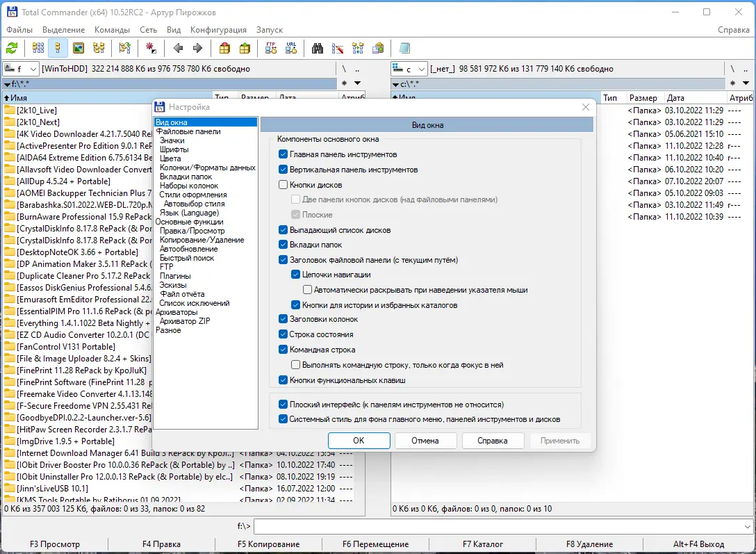Enable Автоматически раскрывать при наведении указателя мыши

click(307, 290)
